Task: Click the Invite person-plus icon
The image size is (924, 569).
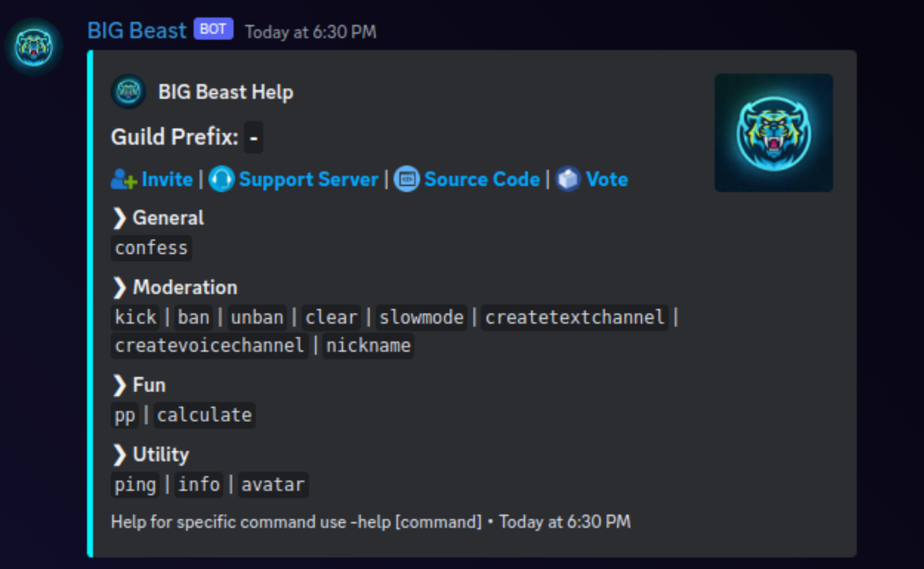Action: point(124,179)
